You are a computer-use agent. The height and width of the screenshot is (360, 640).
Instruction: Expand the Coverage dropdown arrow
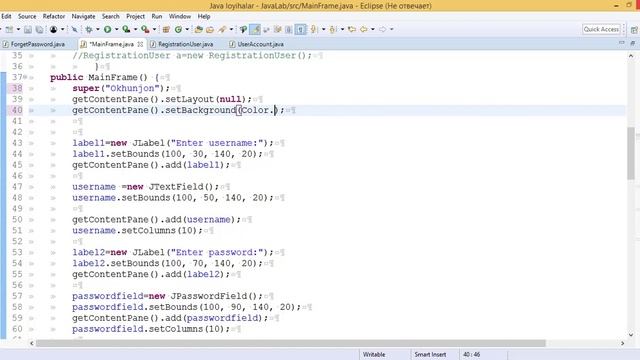[x=135, y=29]
